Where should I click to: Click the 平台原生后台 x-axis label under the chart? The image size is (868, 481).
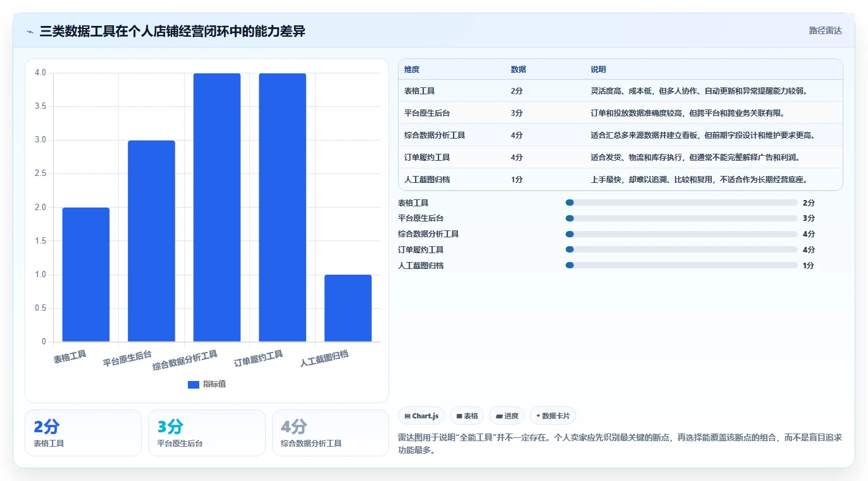pos(128,359)
